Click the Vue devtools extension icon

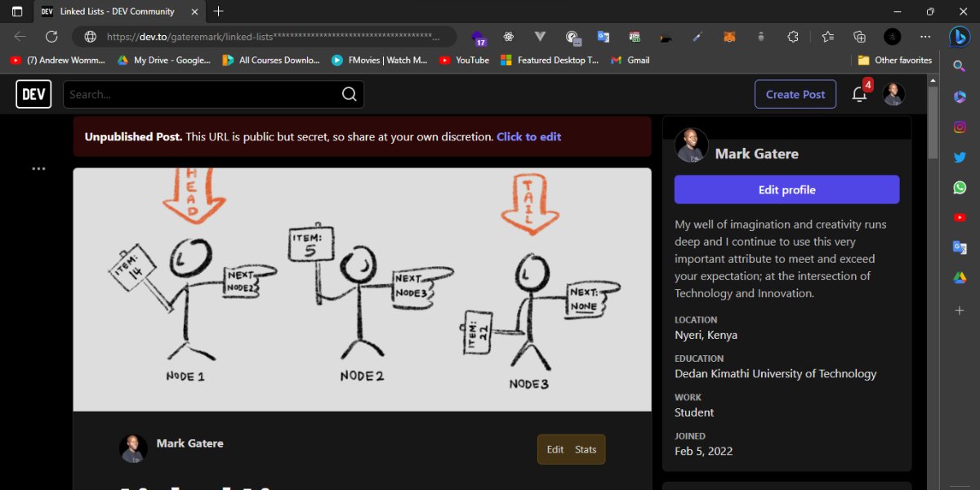click(540, 37)
